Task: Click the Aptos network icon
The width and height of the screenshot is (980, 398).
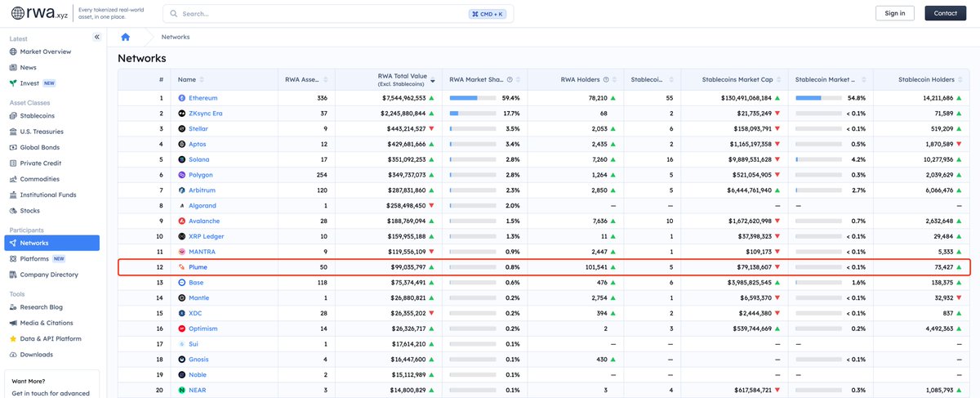Action: coord(182,144)
